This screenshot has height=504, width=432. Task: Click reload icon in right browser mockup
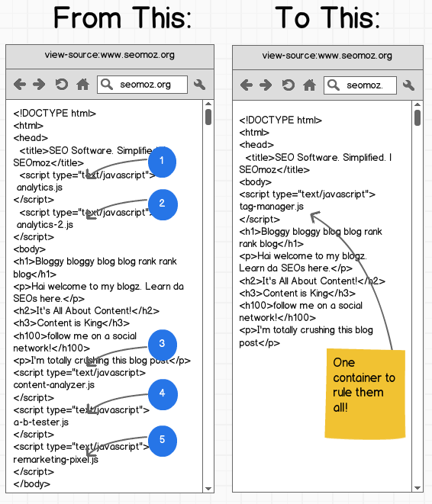pyautogui.click(x=289, y=85)
